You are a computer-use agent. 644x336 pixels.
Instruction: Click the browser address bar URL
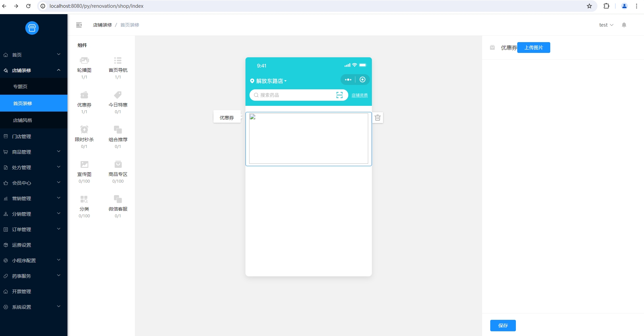point(96,6)
